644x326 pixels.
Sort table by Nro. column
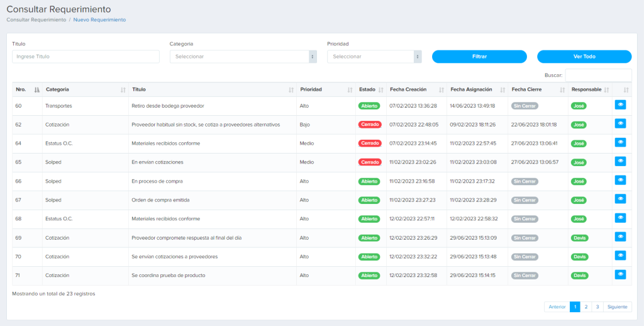pyautogui.click(x=27, y=89)
